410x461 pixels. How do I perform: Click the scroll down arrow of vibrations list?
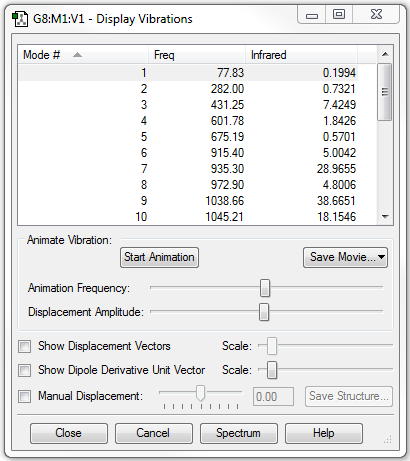click(x=385, y=217)
